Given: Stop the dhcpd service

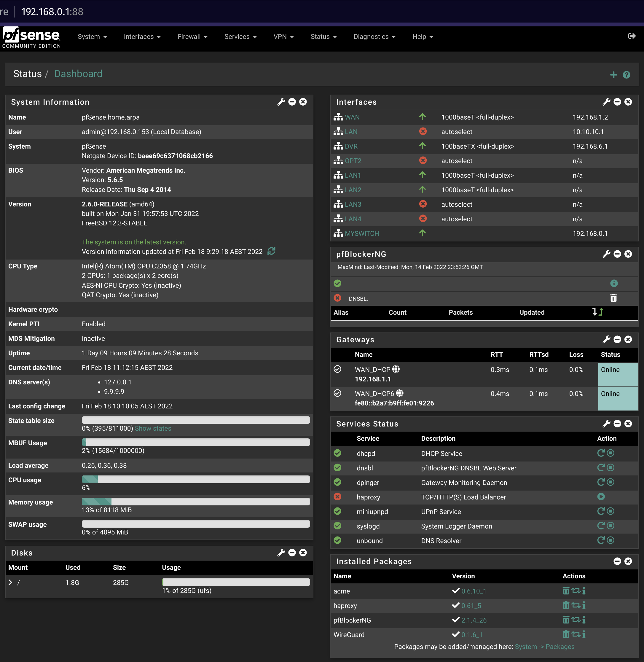Looking at the screenshot, I should click(x=610, y=453).
